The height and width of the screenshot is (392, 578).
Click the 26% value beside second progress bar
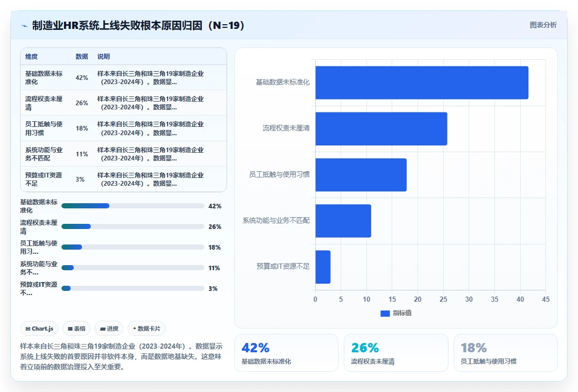tap(215, 227)
